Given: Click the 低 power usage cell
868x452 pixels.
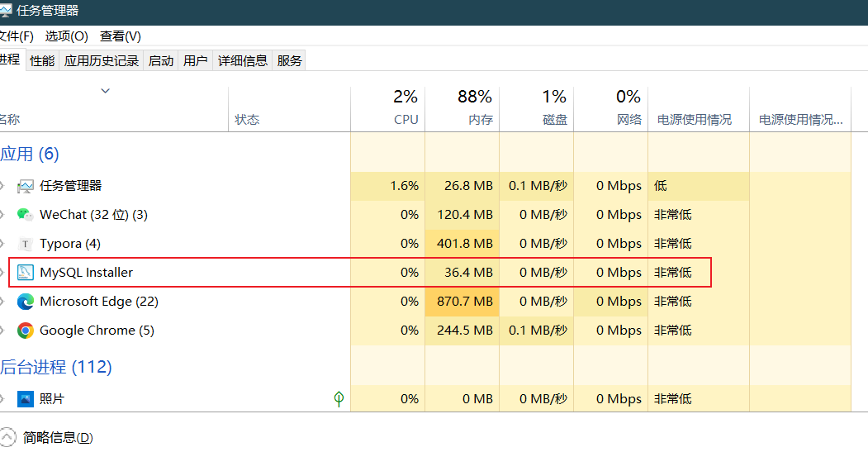Looking at the screenshot, I should coord(699,186).
